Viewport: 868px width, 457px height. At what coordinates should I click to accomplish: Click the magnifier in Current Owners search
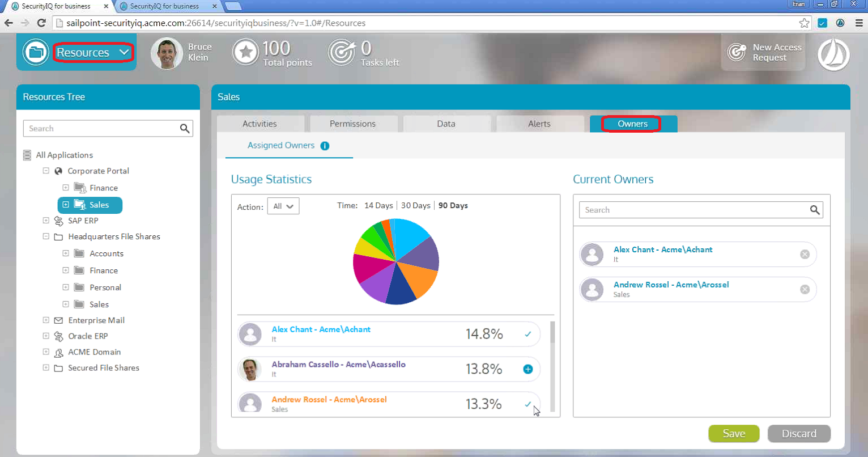pyautogui.click(x=815, y=210)
